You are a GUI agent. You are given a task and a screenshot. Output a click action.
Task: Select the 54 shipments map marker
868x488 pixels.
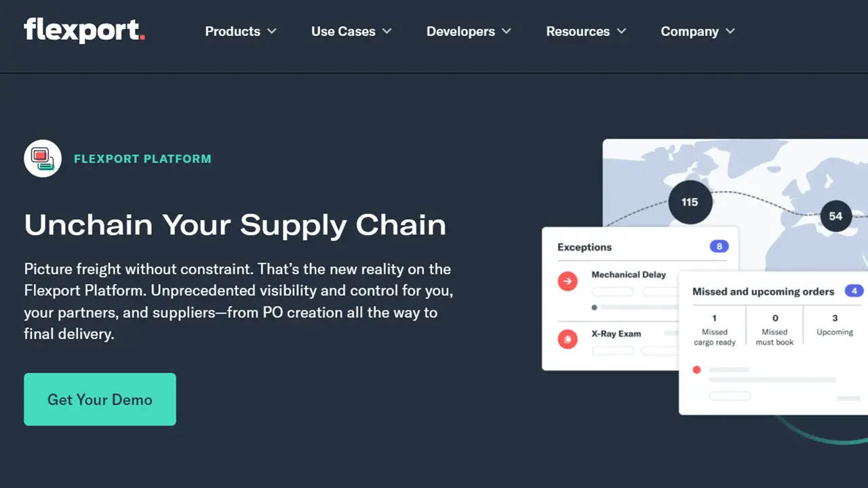(x=835, y=216)
